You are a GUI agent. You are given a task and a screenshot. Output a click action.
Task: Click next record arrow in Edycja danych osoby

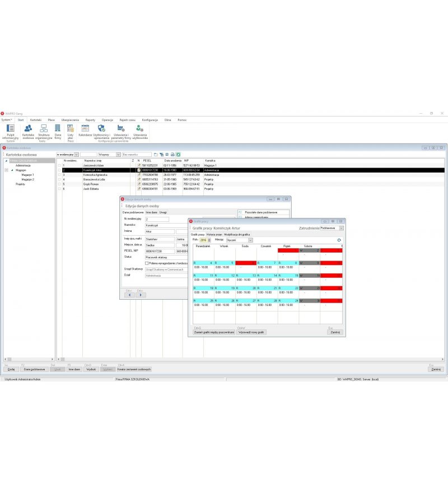coord(141,295)
